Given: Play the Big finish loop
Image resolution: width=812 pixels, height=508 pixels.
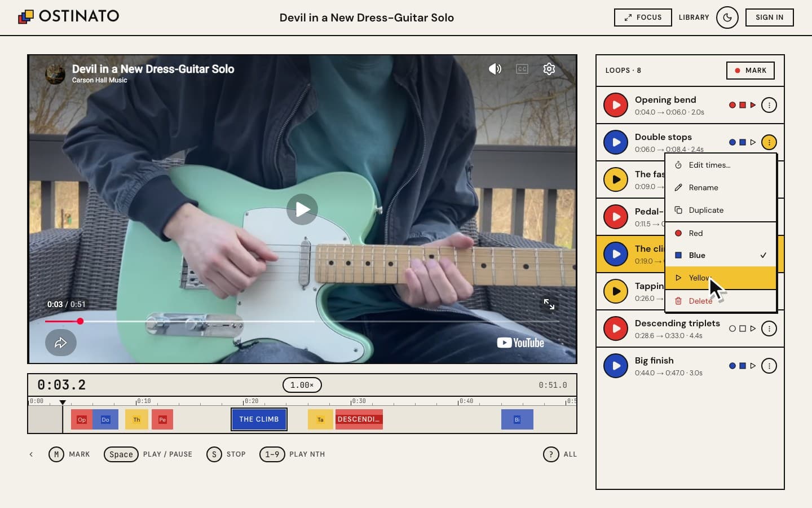Looking at the screenshot, I should tap(616, 366).
